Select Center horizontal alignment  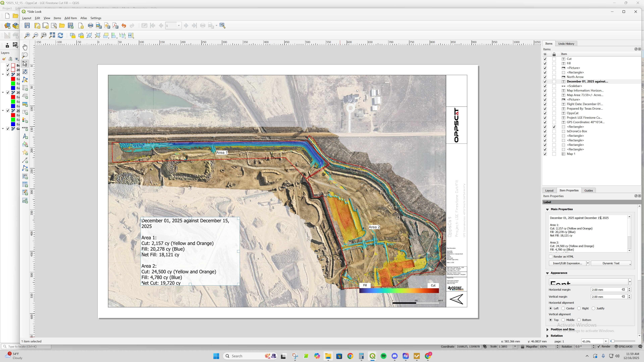pos(563,309)
